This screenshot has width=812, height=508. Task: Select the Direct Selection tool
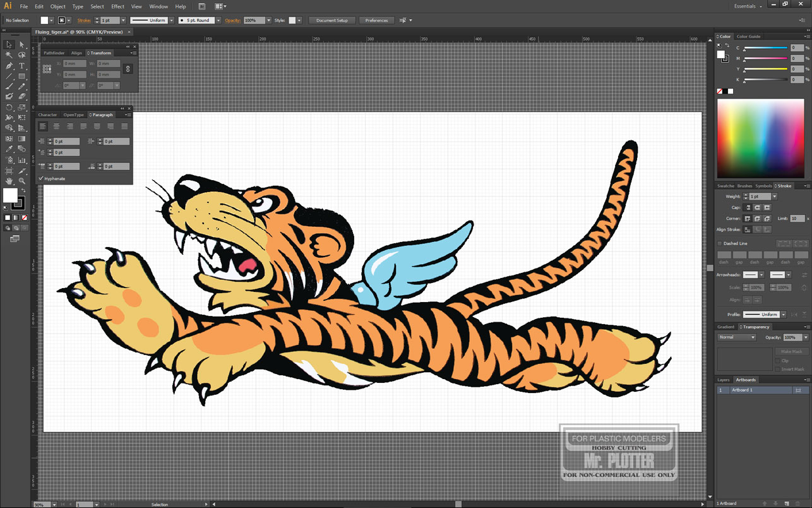click(21, 45)
